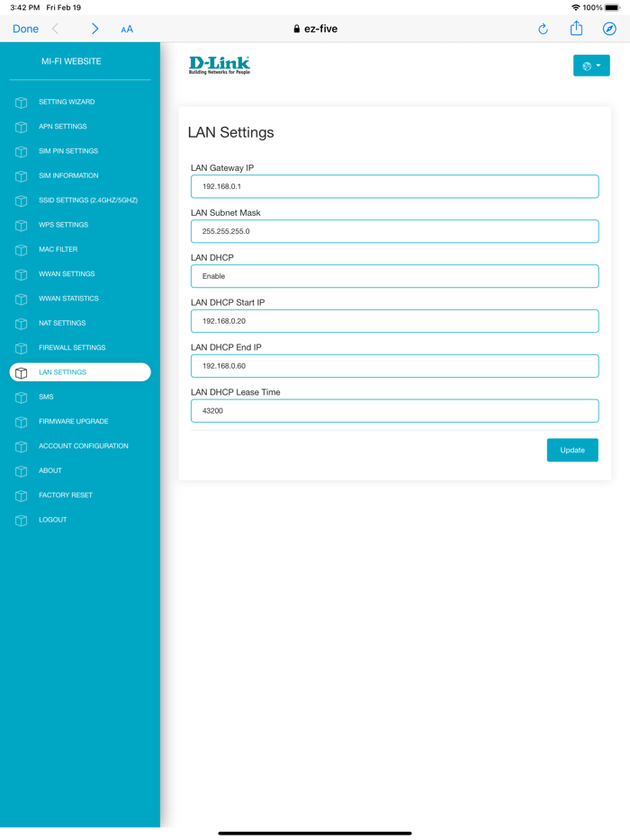This screenshot has height=840, width=630.
Task: Open Setting Wizard in the sidebar
Action: point(67,102)
